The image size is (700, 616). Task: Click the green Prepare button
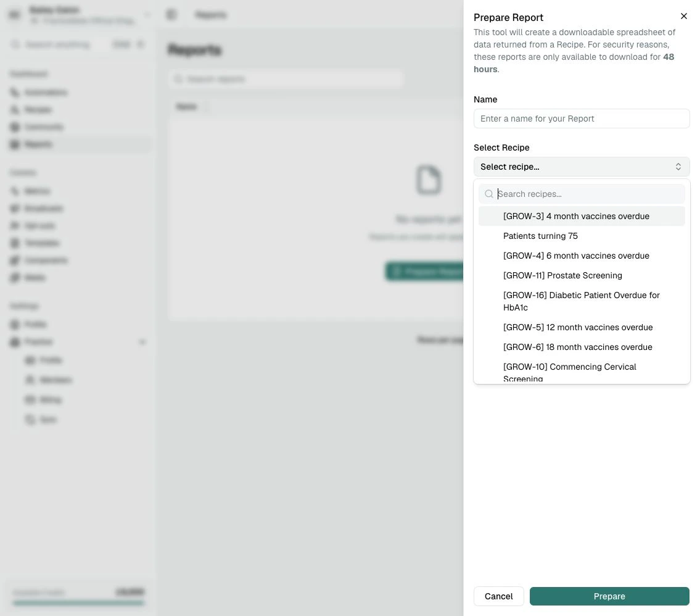coord(609,596)
